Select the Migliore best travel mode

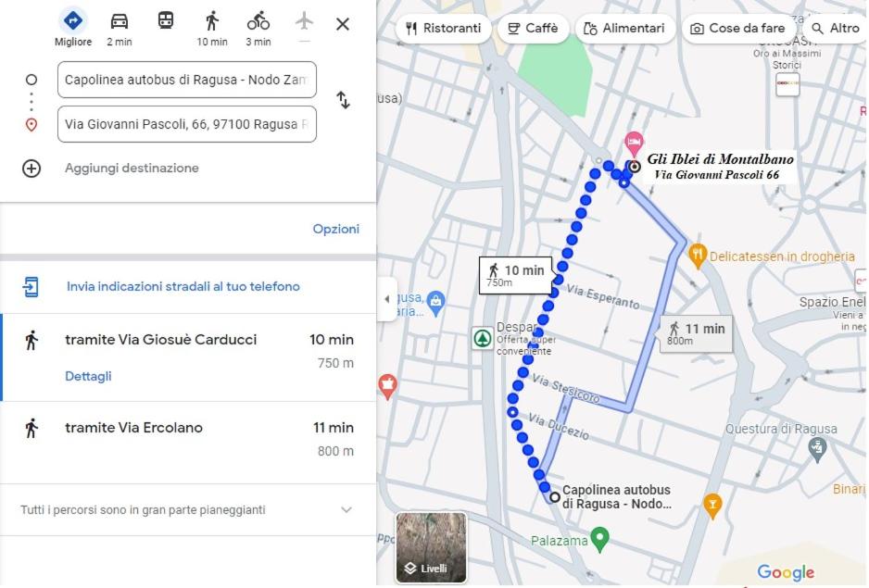73,28
